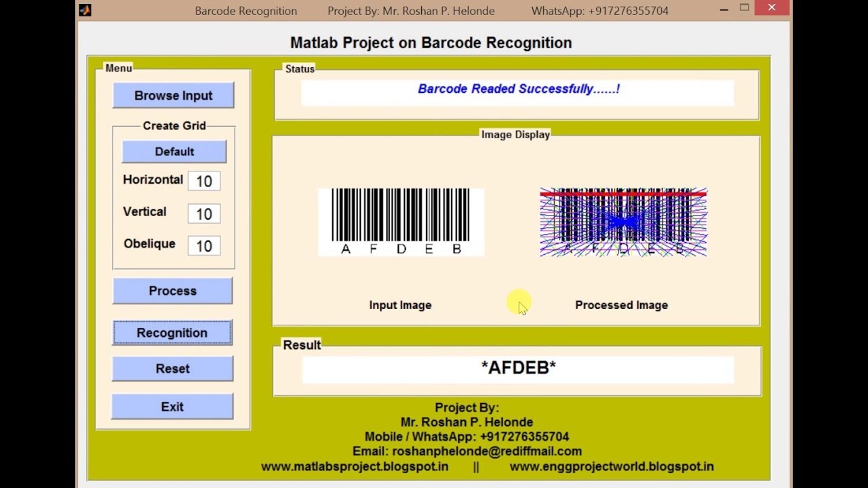Apply the Default grid settings
Screen dimensions: 868x488
coord(174,151)
